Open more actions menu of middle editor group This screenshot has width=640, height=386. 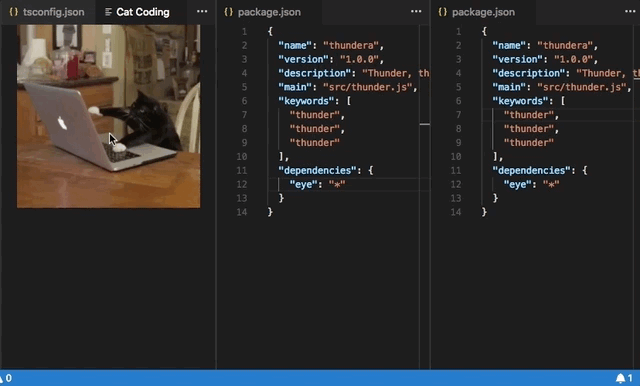pos(416,11)
